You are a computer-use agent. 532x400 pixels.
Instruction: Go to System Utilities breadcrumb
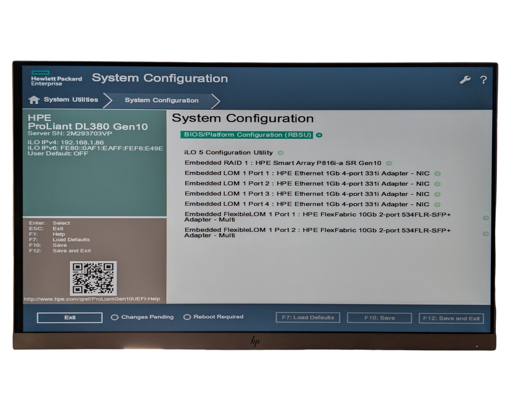(71, 99)
